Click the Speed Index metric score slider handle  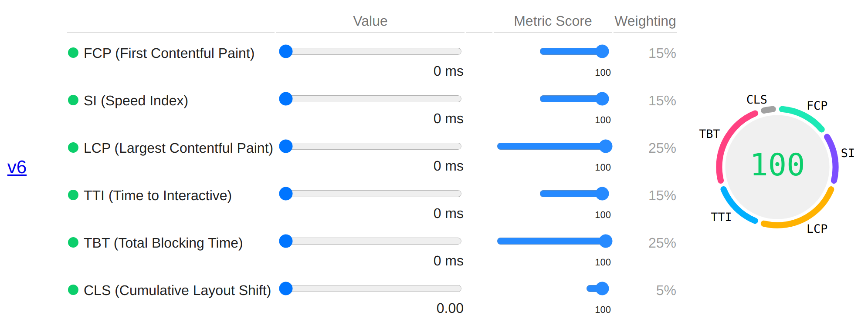click(602, 99)
